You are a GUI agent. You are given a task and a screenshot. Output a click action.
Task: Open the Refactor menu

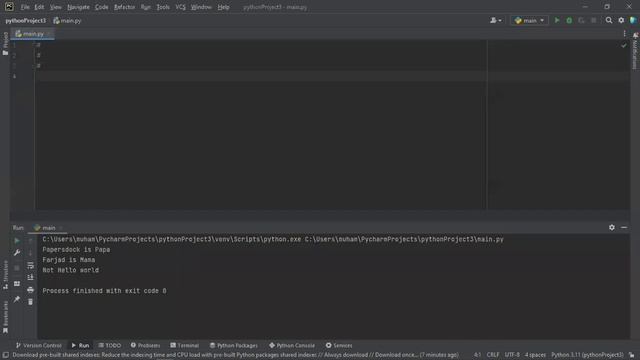click(124, 7)
